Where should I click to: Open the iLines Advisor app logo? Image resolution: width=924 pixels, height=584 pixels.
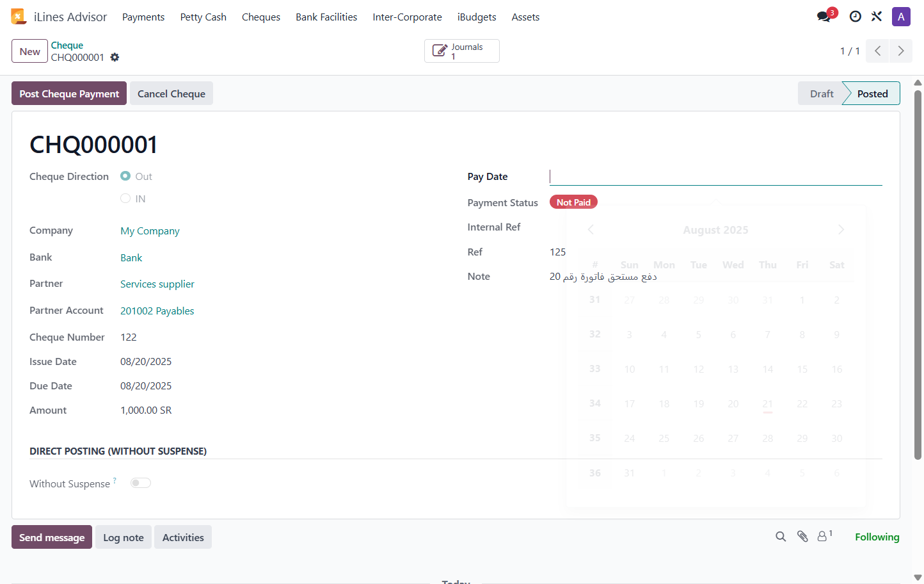(19, 17)
